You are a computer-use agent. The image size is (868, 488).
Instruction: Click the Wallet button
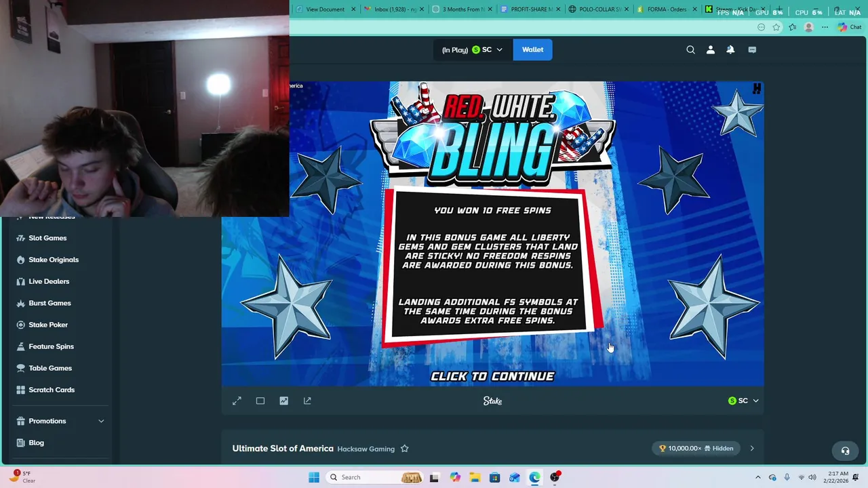coord(532,49)
